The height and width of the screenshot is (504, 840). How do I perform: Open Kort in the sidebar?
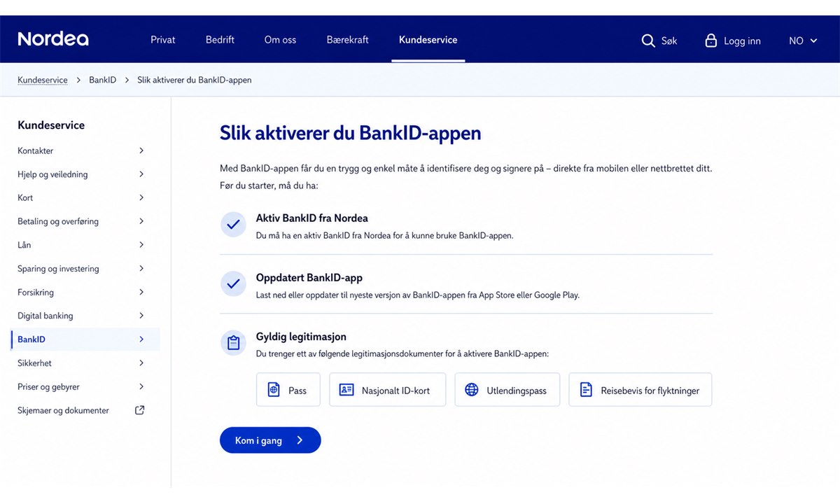[25, 197]
